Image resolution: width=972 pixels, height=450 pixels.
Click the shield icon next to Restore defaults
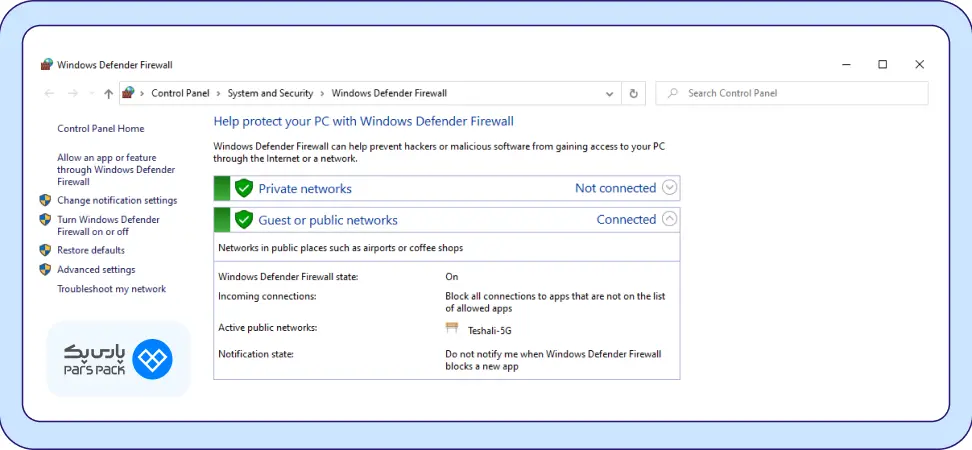point(45,250)
